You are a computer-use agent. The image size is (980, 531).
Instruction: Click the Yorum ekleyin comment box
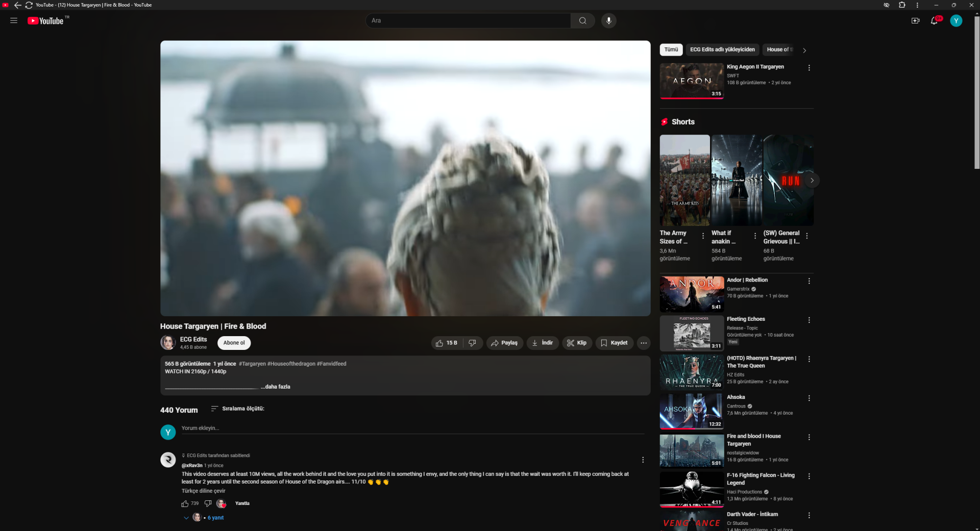pos(413,428)
